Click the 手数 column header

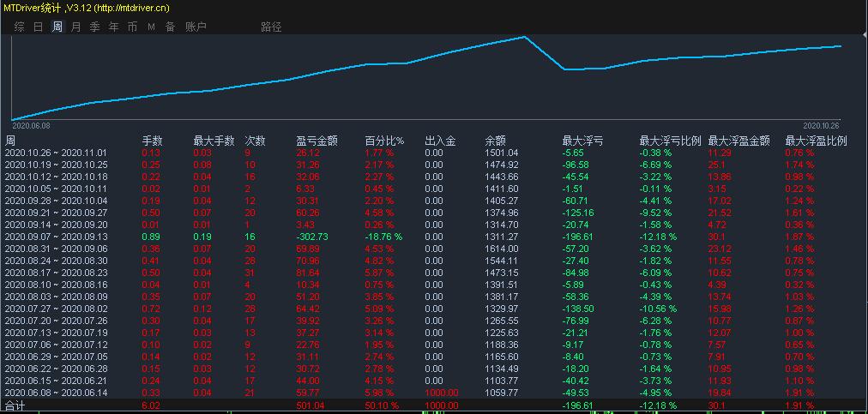152,141
